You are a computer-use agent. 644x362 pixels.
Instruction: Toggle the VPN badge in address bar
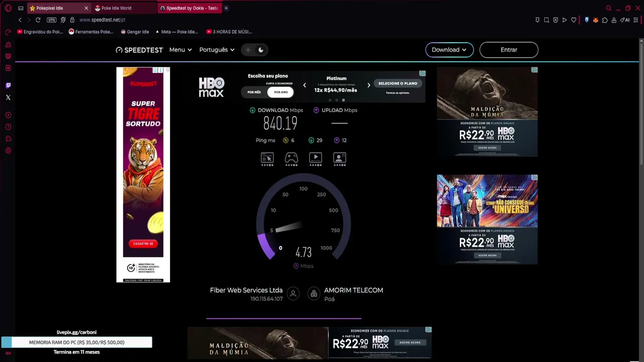pos(51,20)
